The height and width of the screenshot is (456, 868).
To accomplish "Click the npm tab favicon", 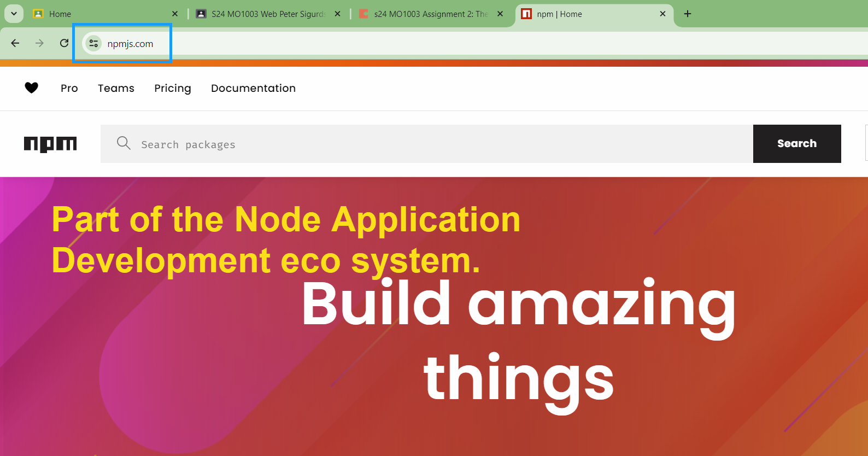I will (526, 14).
